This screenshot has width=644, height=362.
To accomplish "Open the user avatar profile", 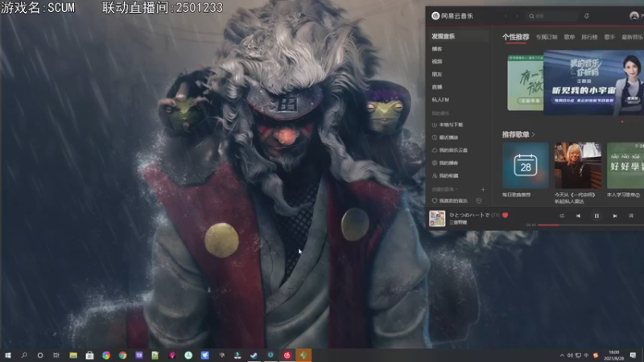I will click(634, 16).
